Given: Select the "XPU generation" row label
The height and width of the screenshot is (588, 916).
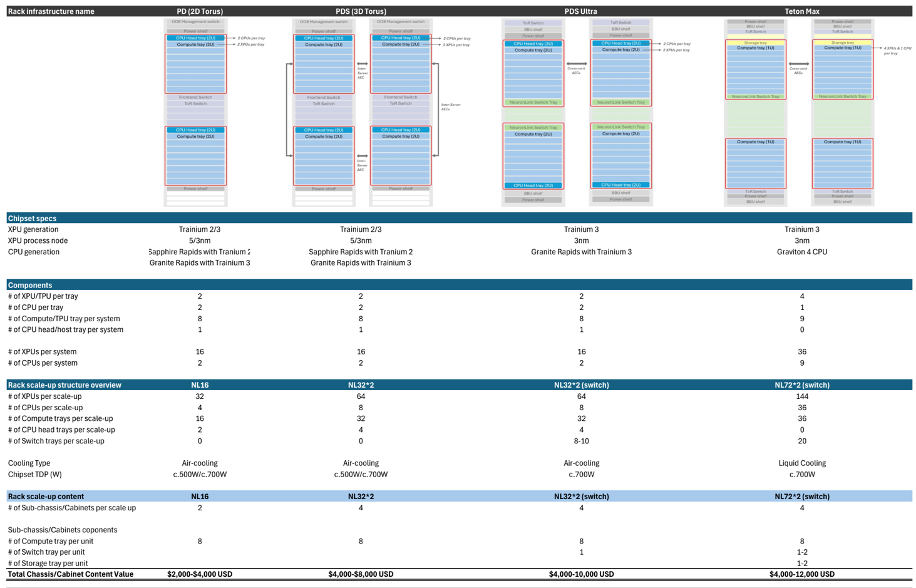Looking at the screenshot, I should pos(33,229).
